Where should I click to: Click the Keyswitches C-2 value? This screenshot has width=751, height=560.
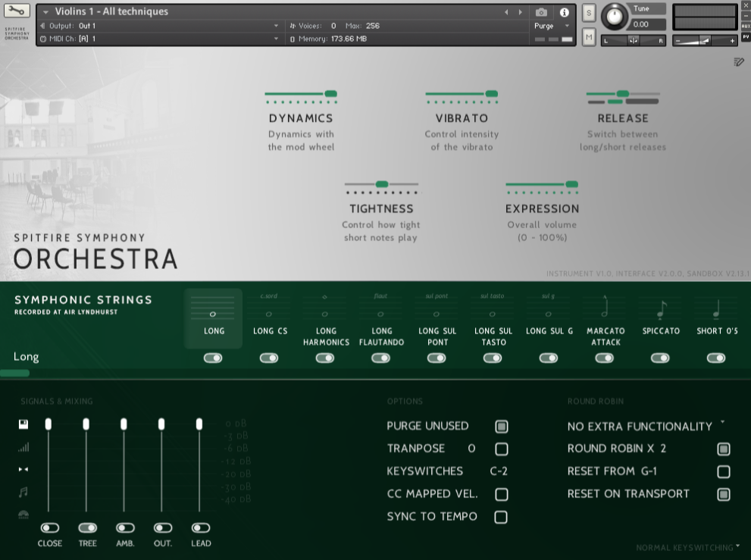[499, 471]
